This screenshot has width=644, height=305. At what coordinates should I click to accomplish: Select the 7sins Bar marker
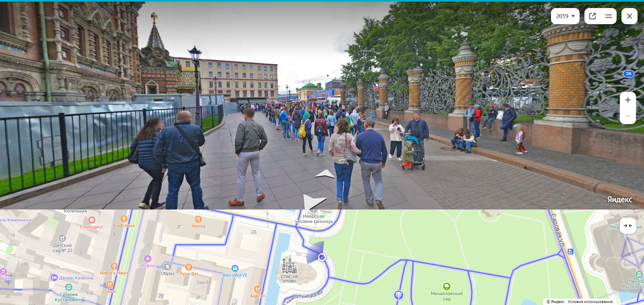point(188,268)
